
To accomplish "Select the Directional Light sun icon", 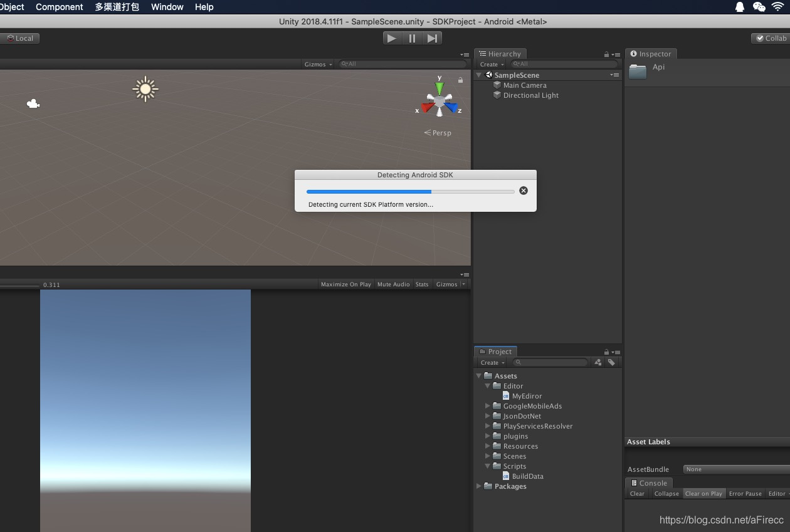I will tap(145, 89).
